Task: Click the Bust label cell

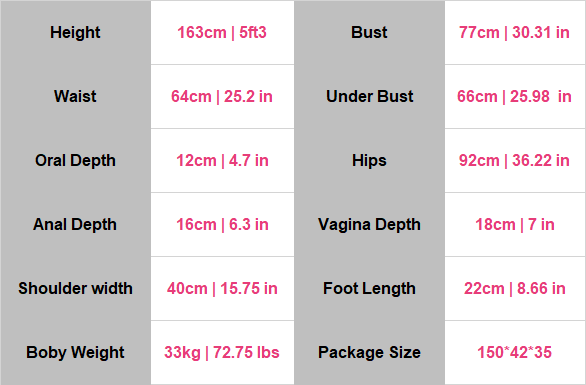Action: point(369,33)
